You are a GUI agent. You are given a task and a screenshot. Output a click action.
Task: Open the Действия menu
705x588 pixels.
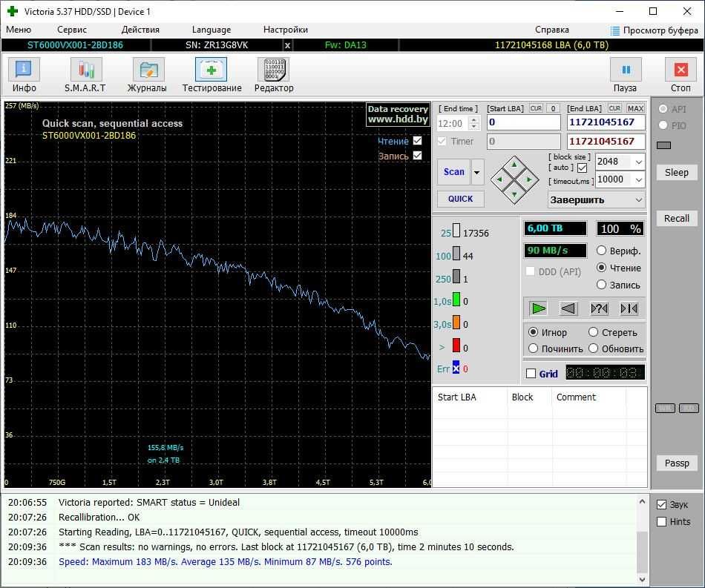click(140, 30)
